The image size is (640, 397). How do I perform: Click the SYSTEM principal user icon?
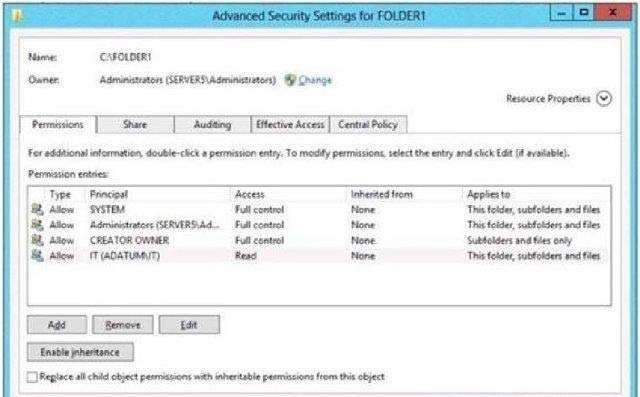[37, 209]
